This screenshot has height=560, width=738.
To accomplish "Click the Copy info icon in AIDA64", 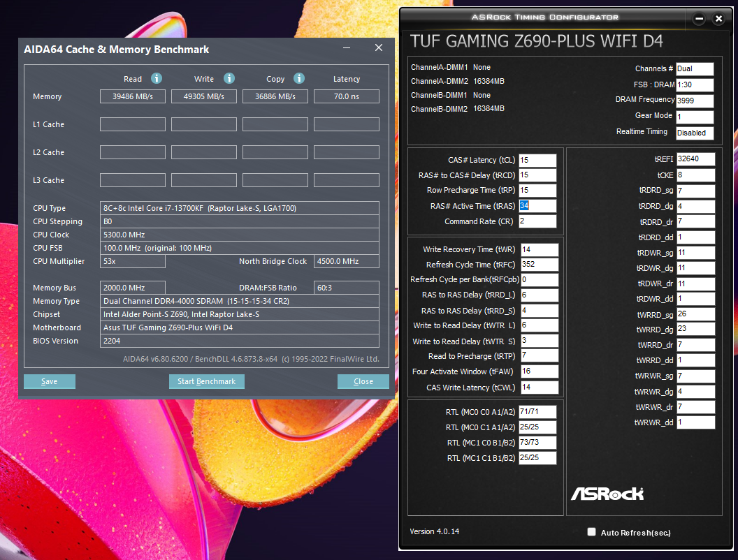I will [299, 78].
